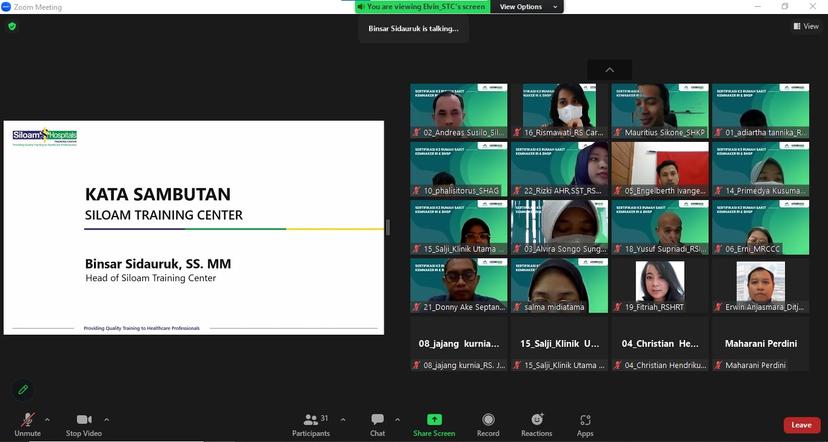
Task: Click the up chevron above the video gallery
Action: click(x=609, y=70)
